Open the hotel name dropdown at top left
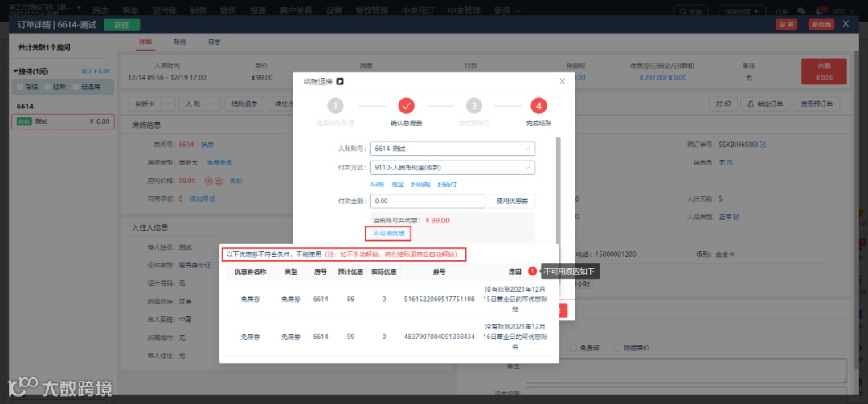This screenshot has width=868, height=404. [79, 8]
